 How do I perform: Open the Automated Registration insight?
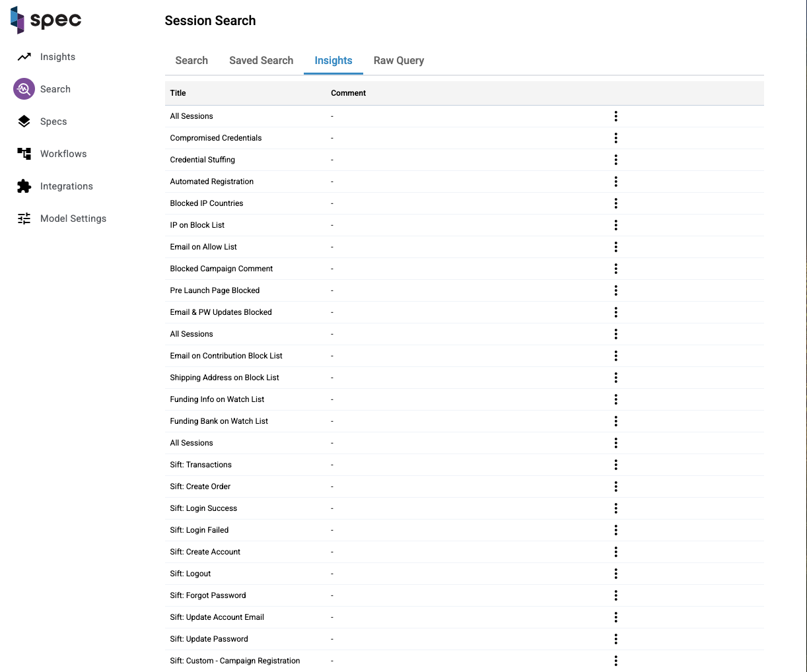pyautogui.click(x=211, y=182)
